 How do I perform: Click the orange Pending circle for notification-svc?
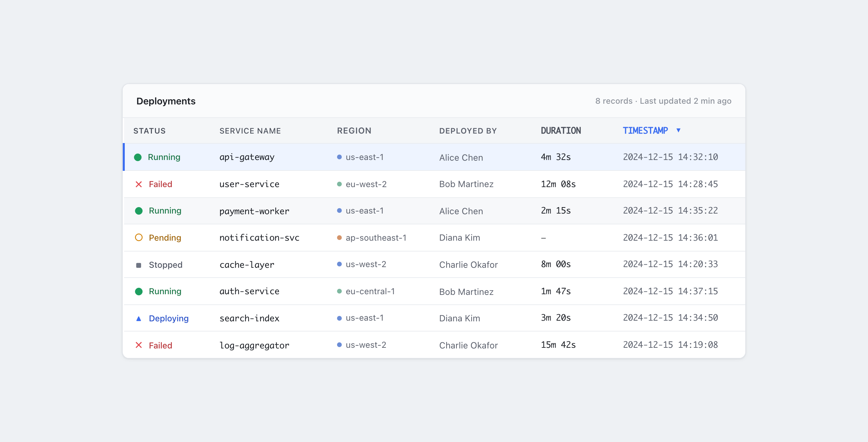tap(139, 238)
